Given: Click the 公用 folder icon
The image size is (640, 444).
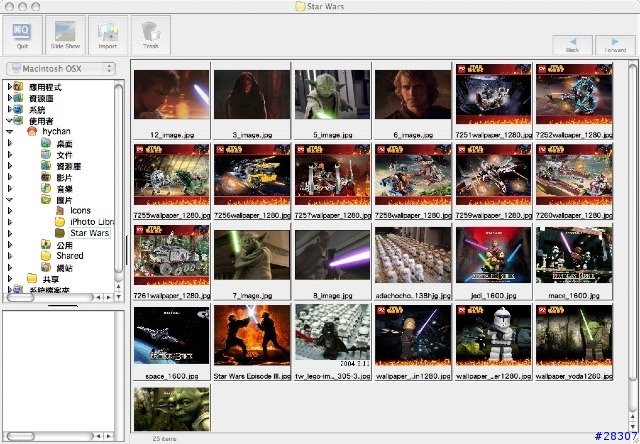Looking at the screenshot, I should 46,244.
